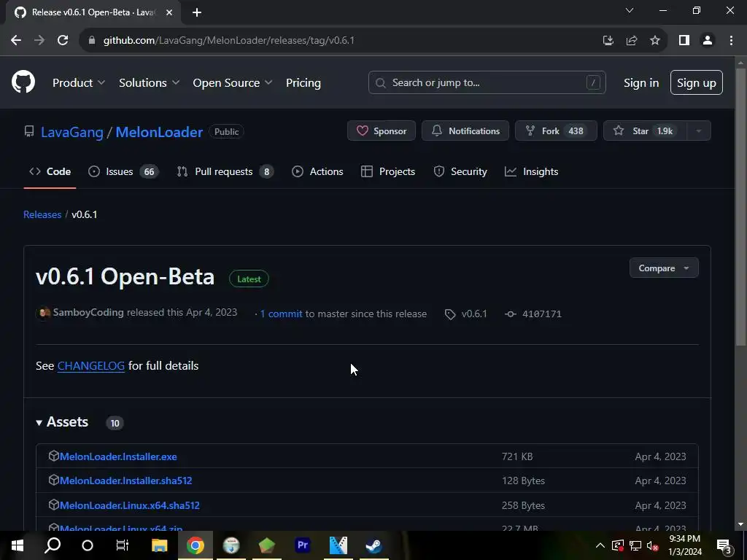Screen dimensions: 747x560
Task: Click the Sign up button
Action: (x=697, y=82)
